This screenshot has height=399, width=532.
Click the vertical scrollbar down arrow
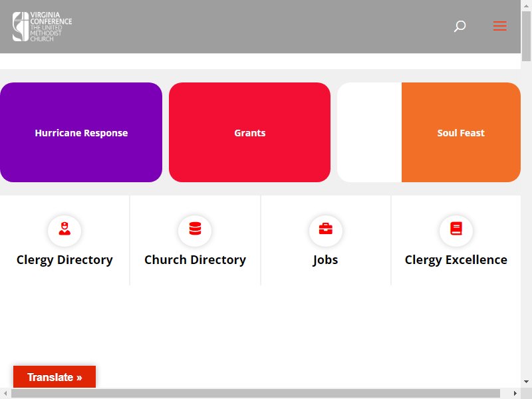point(526,382)
